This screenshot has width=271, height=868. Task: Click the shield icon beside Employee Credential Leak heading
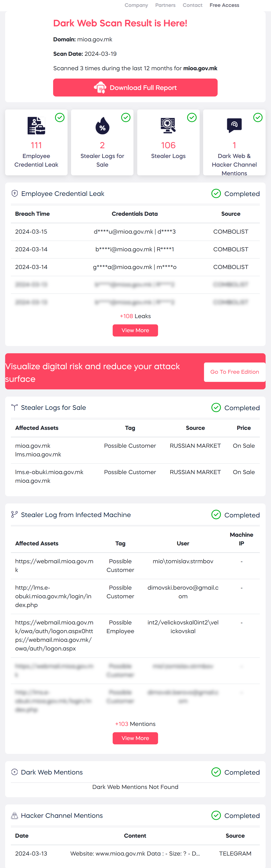[14, 193]
